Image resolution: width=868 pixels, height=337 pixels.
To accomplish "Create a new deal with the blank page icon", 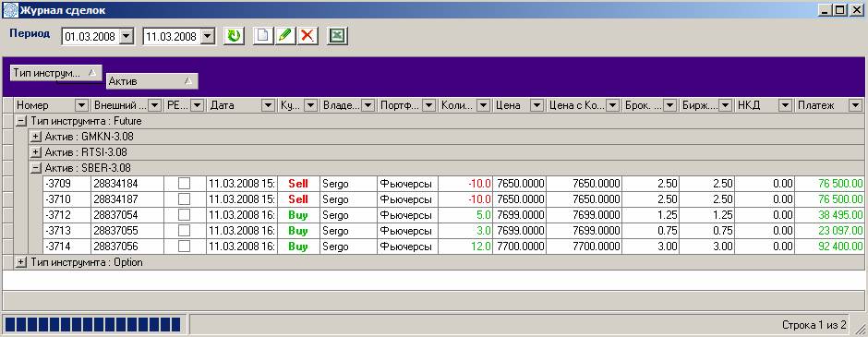I will 263,37.
